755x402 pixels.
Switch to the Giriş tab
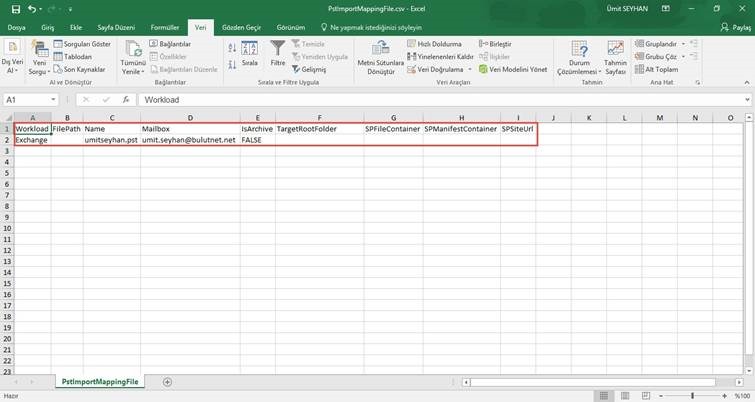click(48, 27)
